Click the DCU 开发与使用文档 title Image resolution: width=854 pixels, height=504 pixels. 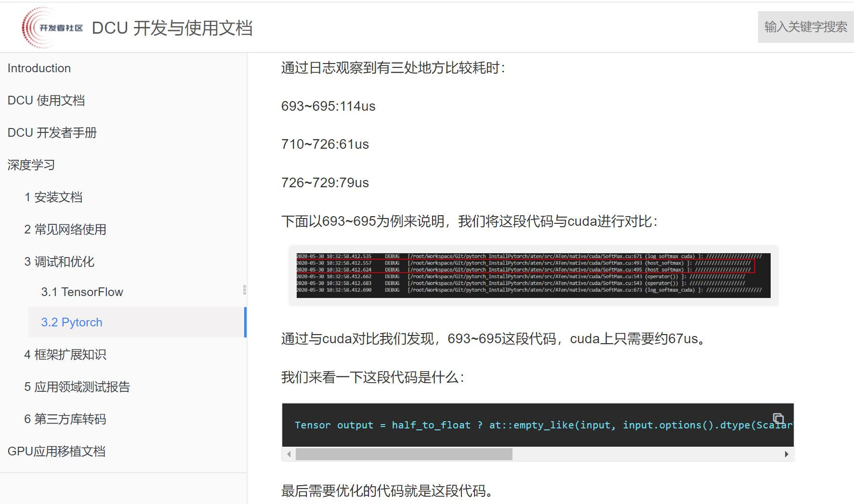click(172, 28)
